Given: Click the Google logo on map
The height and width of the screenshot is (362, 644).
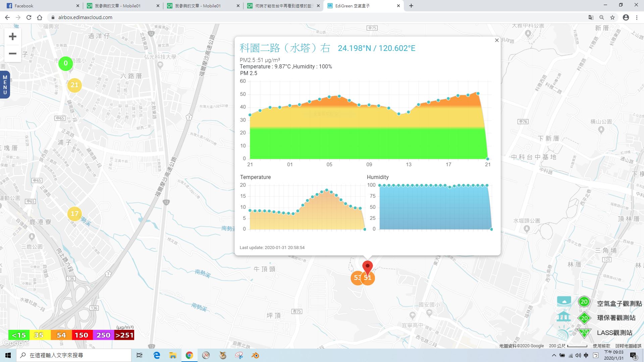Looking at the screenshot, I should click(x=15, y=343).
